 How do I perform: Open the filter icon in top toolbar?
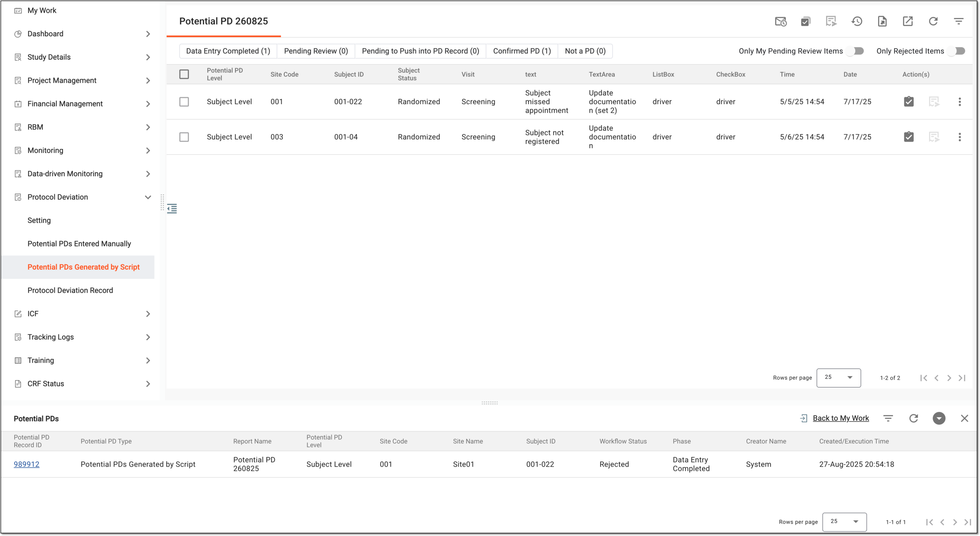tap(959, 22)
